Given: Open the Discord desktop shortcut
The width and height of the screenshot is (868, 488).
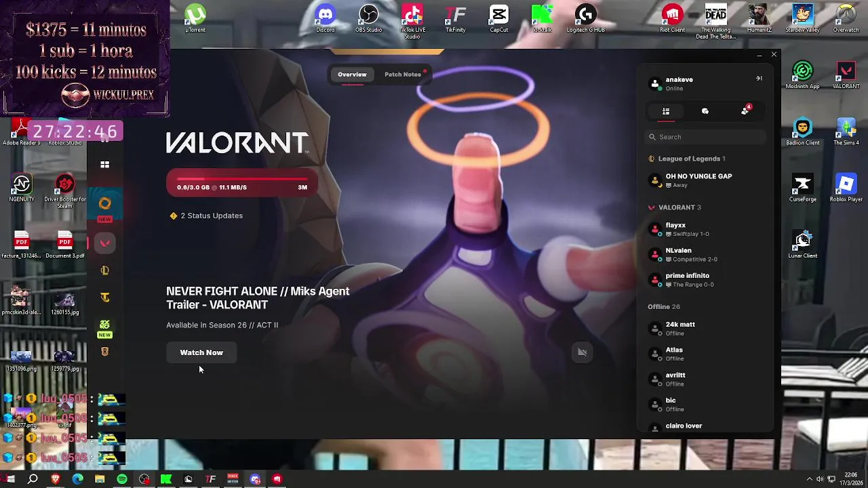Looking at the screenshot, I should (325, 18).
